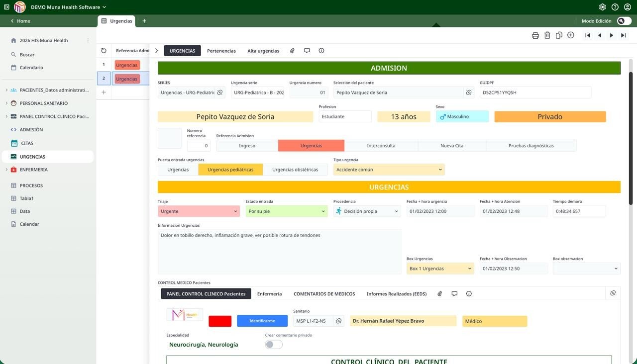Show info icon in CONTROL MEDICO tab row
637x364 pixels.
tap(469, 294)
